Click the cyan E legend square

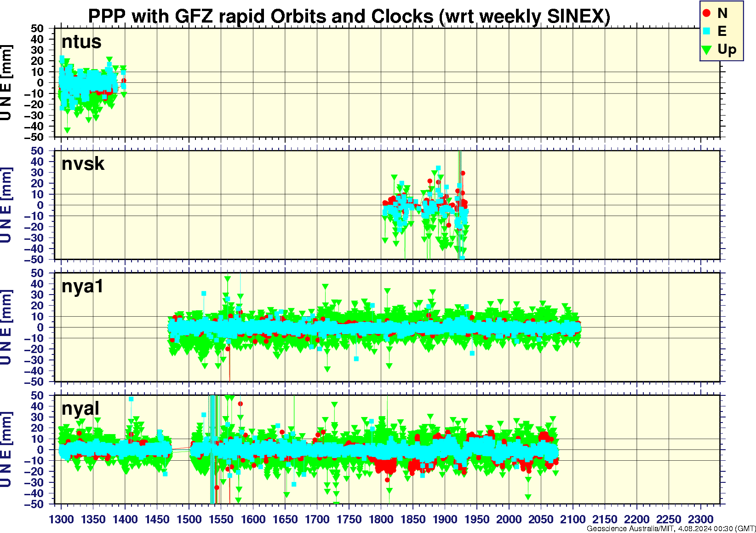pos(707,31)
